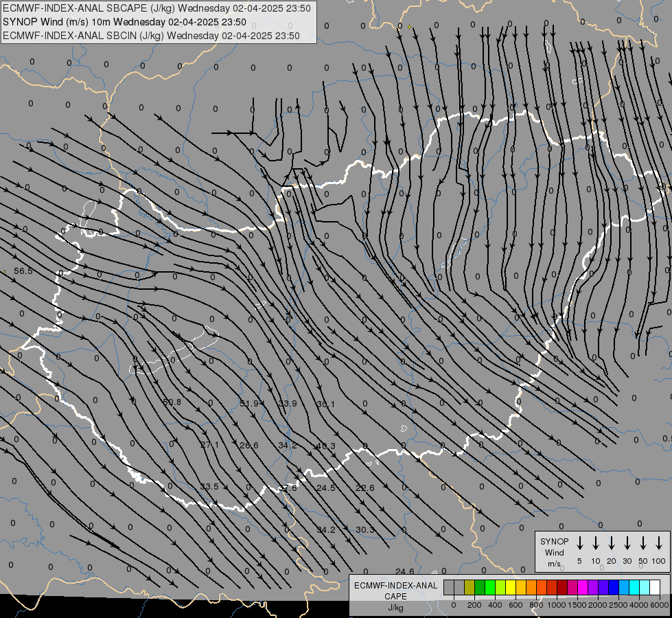Viewport: 672px width, 618px height.
Task: Click the 800 tick label on colorbar
Action: [x=536, y=605]
